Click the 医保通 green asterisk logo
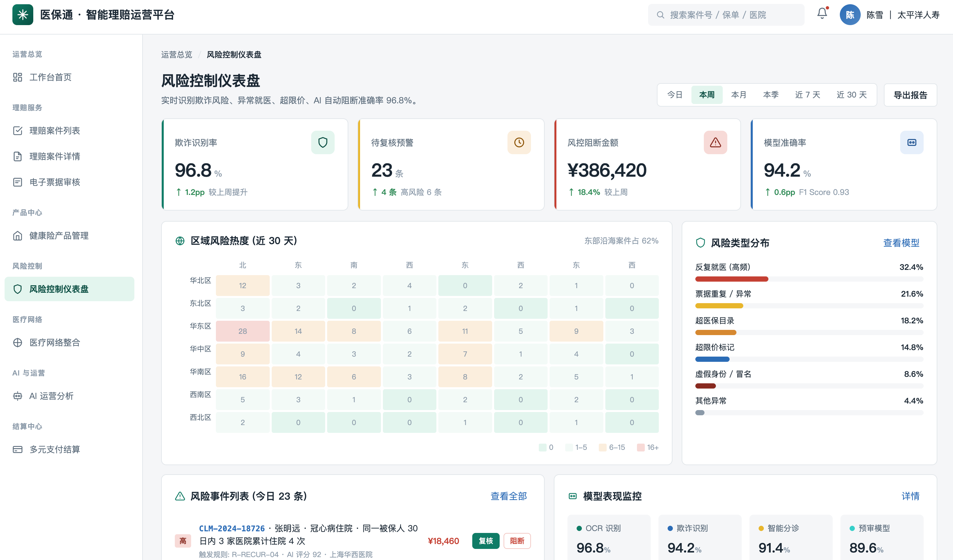The height and width of the screenshot is (560, 953). click(x=23, y=15)
